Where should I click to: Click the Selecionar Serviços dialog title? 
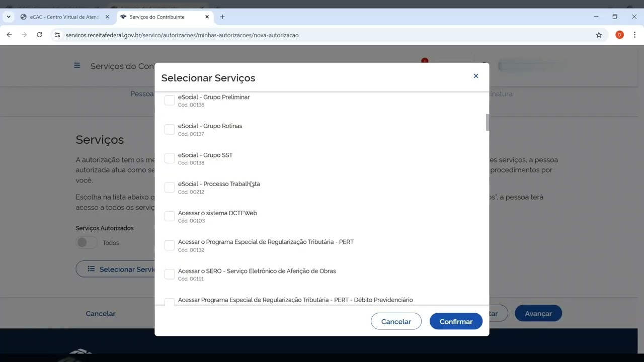[x=208, y=78]
